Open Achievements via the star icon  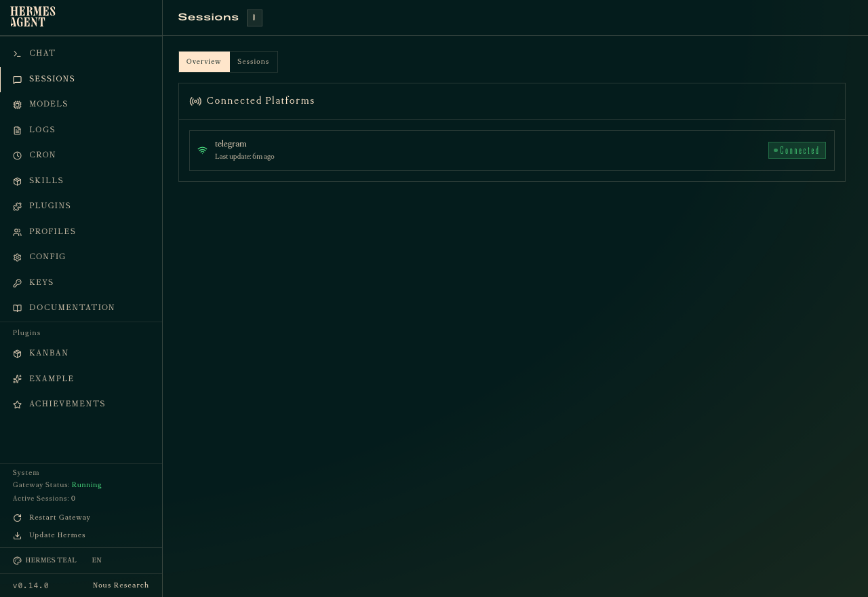[x=17, y=404]
